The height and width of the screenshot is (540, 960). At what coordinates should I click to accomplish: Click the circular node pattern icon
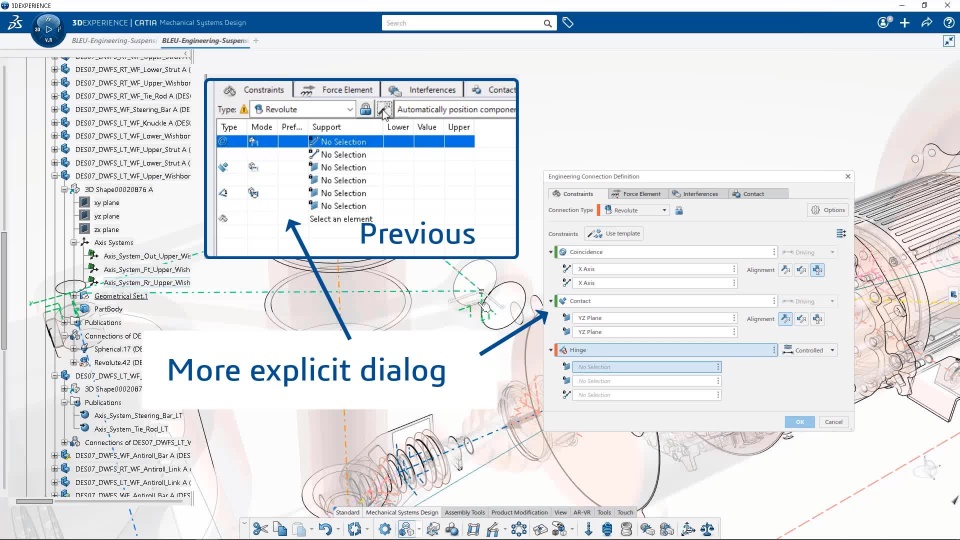point(519,529)
